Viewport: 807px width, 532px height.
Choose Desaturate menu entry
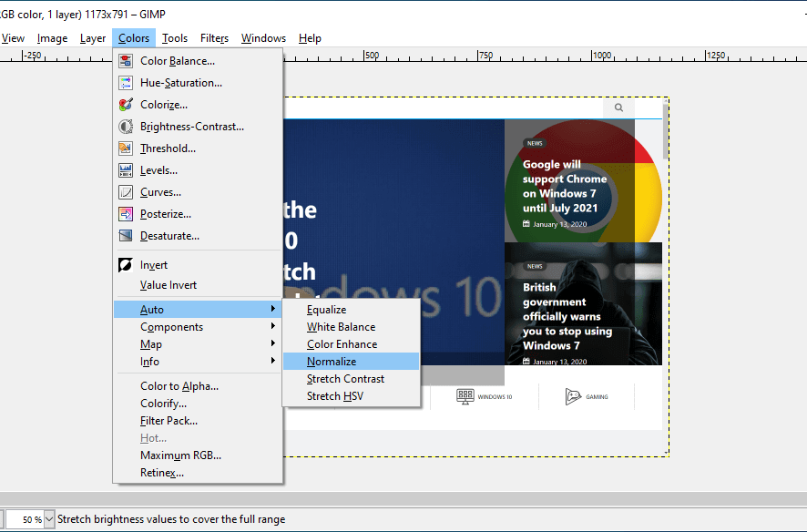[x=198, y=236]
